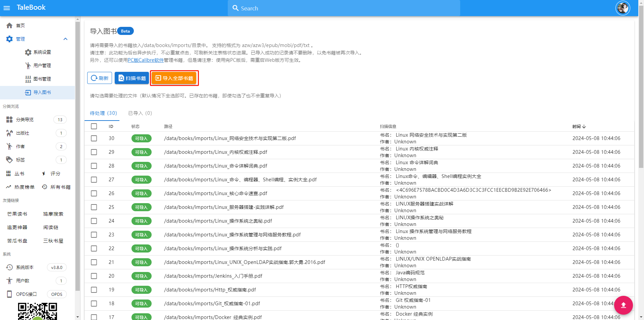Open 图书管理 library icon
The image size is (644, 320).
[x=28, y=79]
